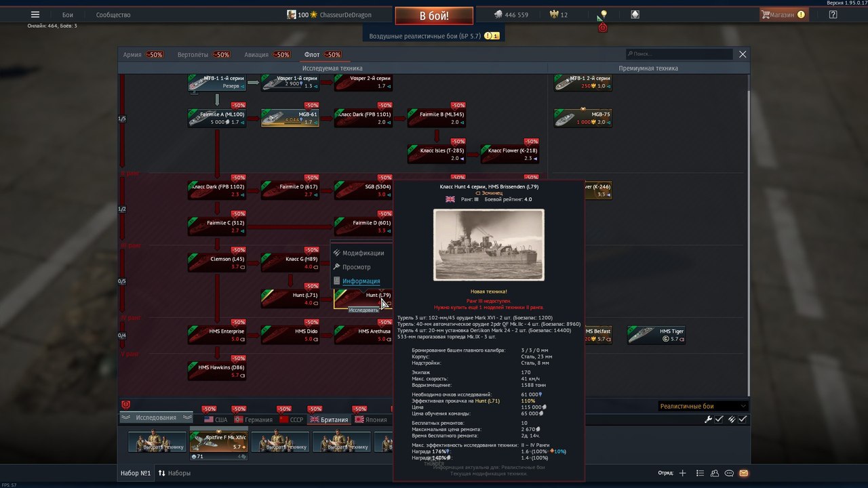Click the golden eagles balance 12
The width and height of the screenshot is (868, 488).
[x=558, y=14]
